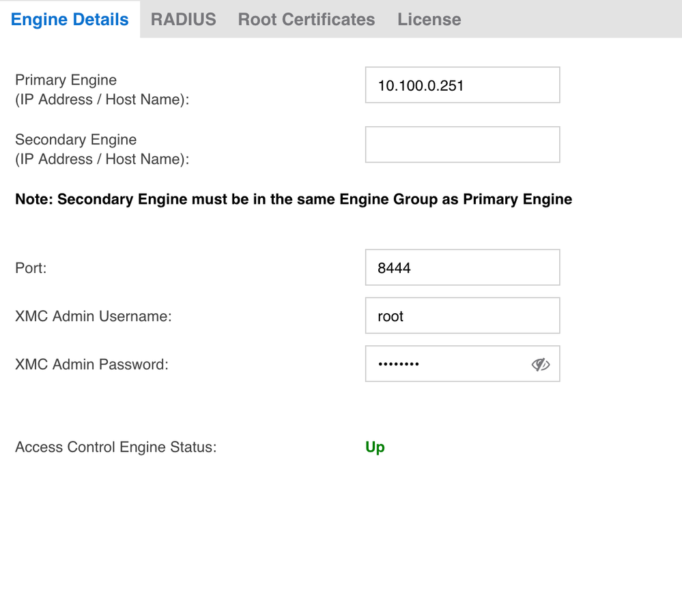
Task: Click the bold Secondary Engine note text
Action: pos(294,199)
